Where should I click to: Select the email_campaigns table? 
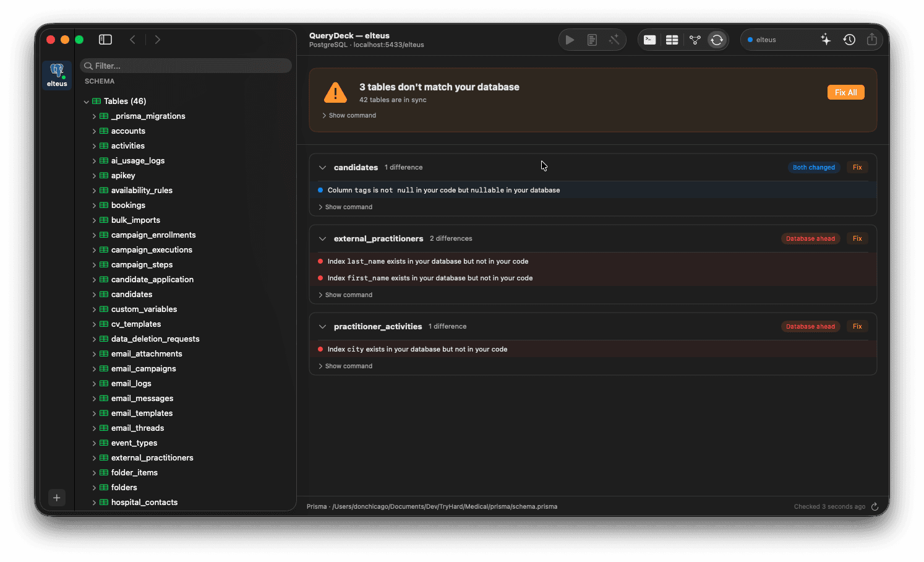[143, 369]
